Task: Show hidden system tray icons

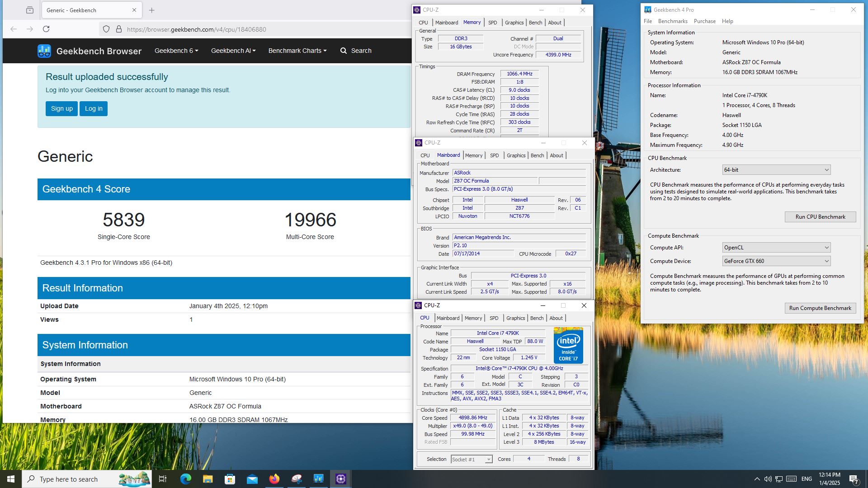Action: click(x=757, y=479)
